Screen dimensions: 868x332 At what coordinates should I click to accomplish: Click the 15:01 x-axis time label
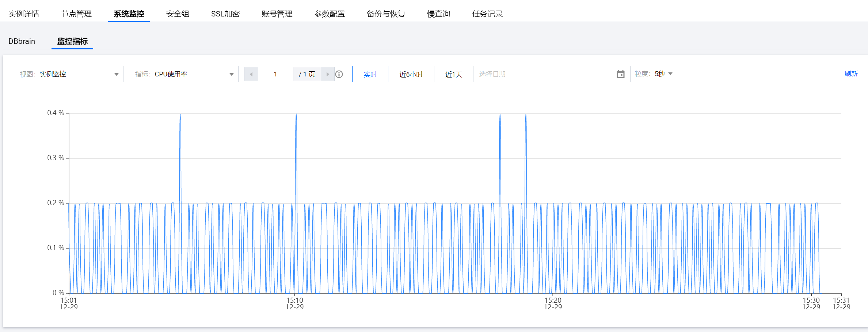pos(69,300)
